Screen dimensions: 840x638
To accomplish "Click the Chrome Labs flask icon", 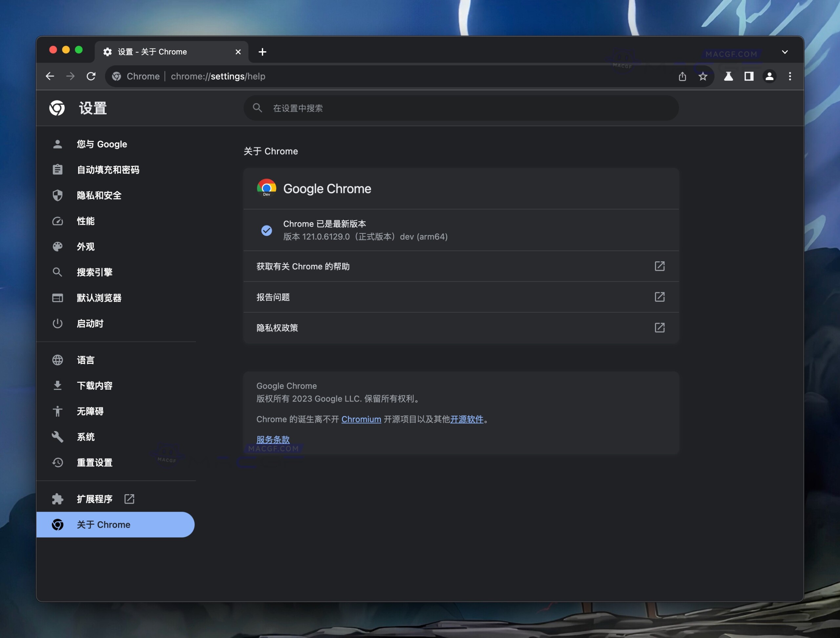I will 728,77.
